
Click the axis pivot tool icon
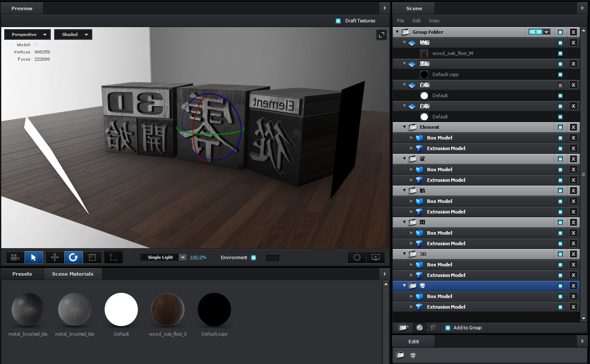pyautogui.click(x=113, y=257)
